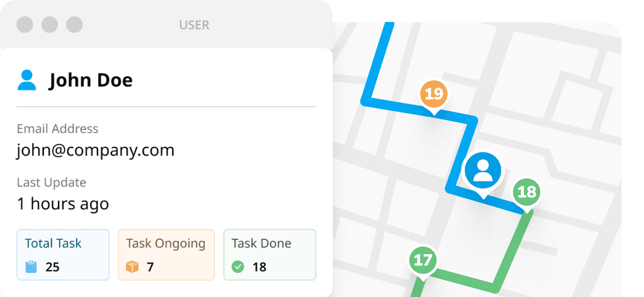Click the '1 hours ago' last update text
Image resolution: width=644 pixels, height=297 pixels.
[x=63, y=203]
